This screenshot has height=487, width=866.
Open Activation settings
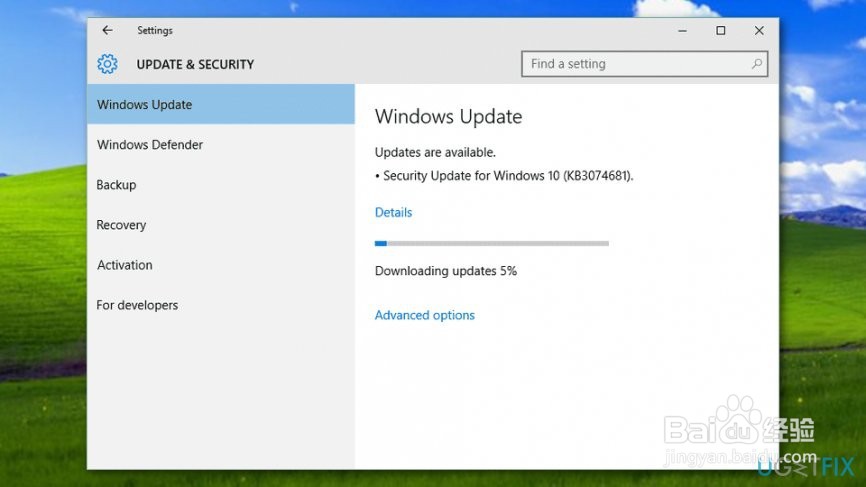click(x=221, y=265)
